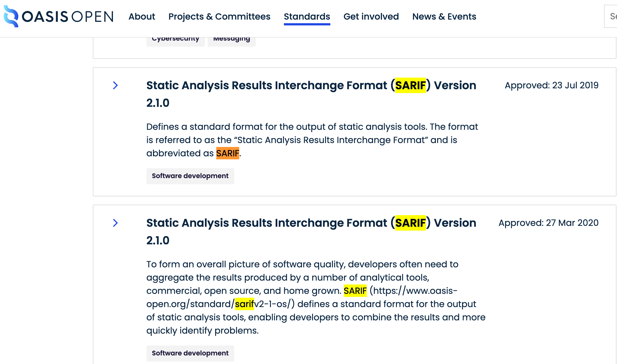The height and width of the screenshot is (364, 617).
Task: Click the News & Events navigation link
Action: point(444,17)
